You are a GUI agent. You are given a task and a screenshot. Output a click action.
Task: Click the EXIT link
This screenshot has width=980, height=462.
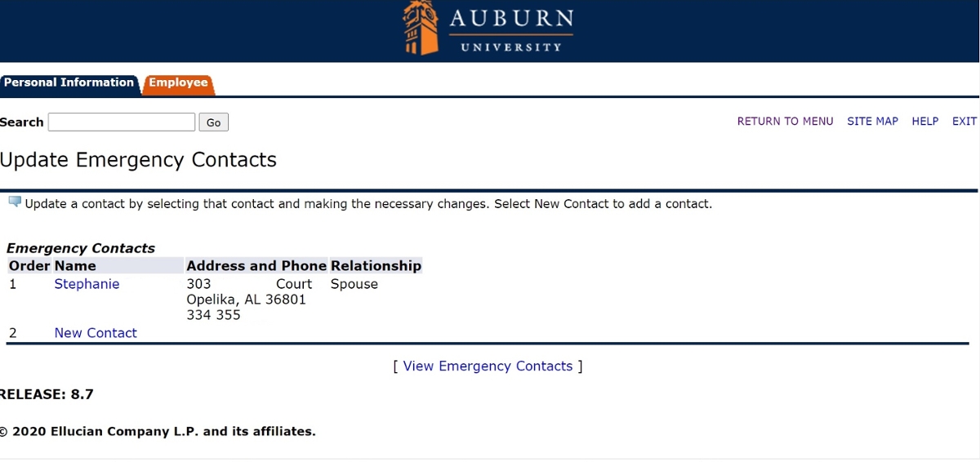click(964, 121)
